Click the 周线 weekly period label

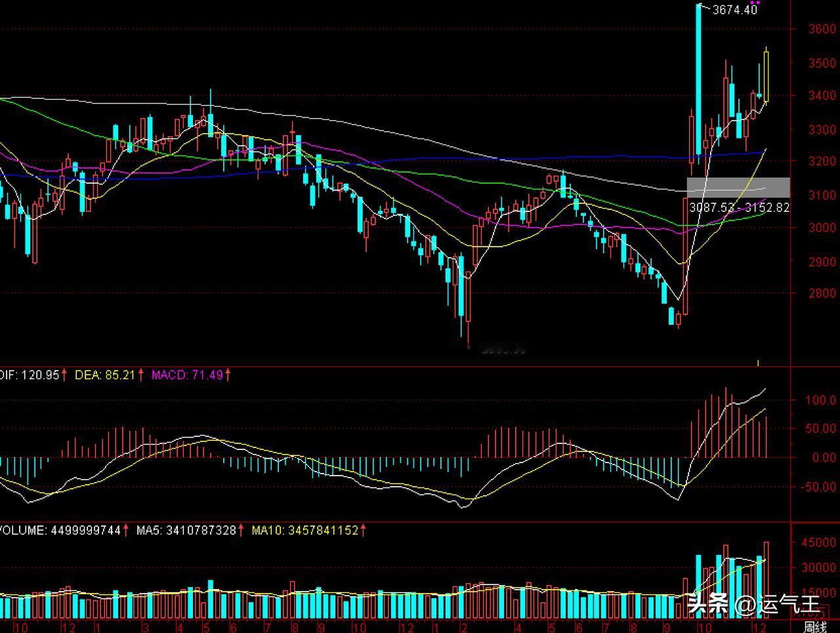tap(815, 627)
